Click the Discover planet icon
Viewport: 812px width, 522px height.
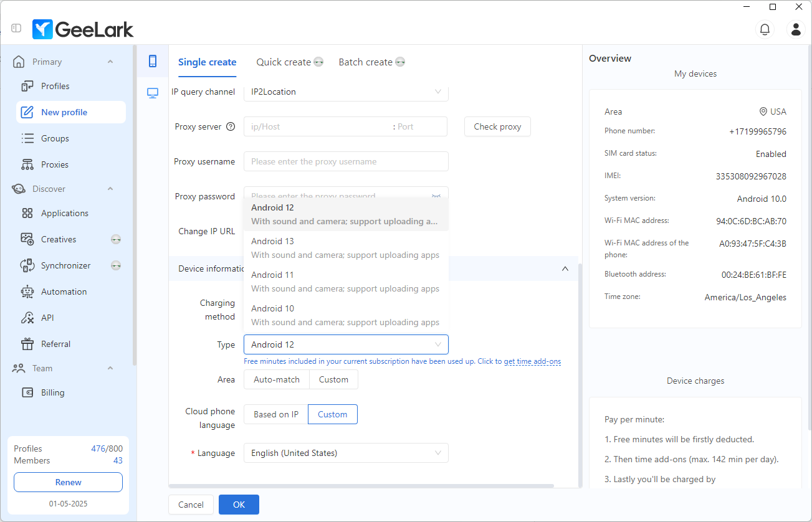(19, 189)
